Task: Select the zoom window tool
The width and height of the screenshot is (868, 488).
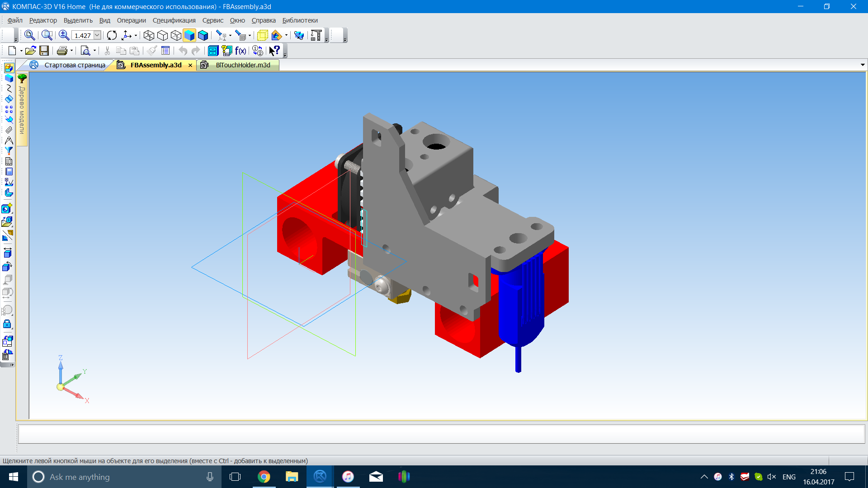Action: coord(47,35)
